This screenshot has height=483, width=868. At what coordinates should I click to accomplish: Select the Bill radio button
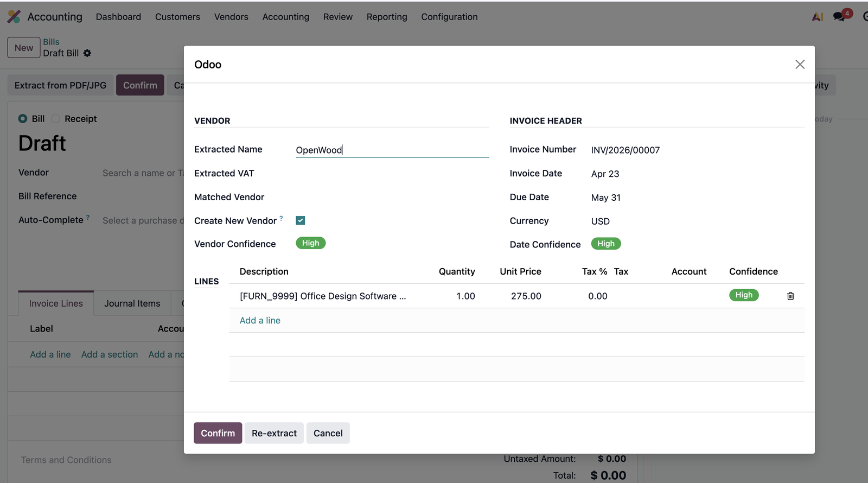coord(23,118)
